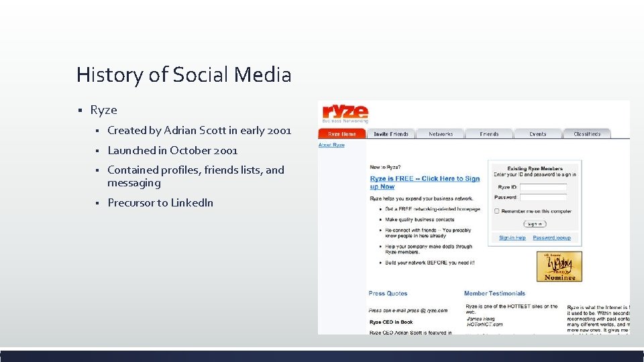
Task: Focus the Password input field
Action: [x=543, y=197]
